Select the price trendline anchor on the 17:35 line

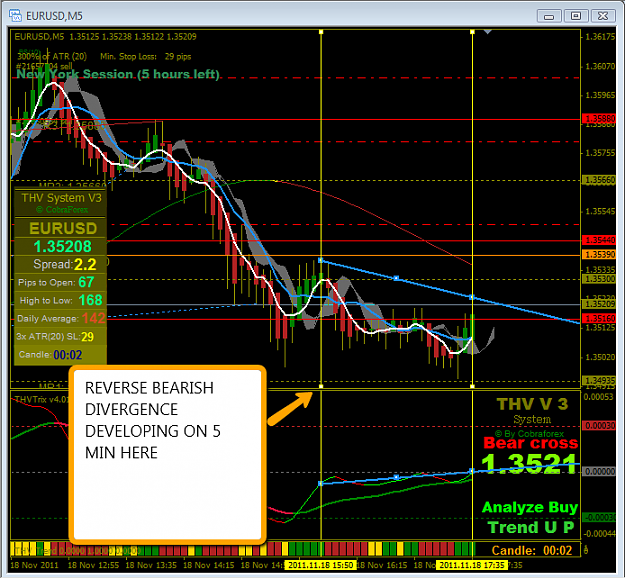pos(472,297)
